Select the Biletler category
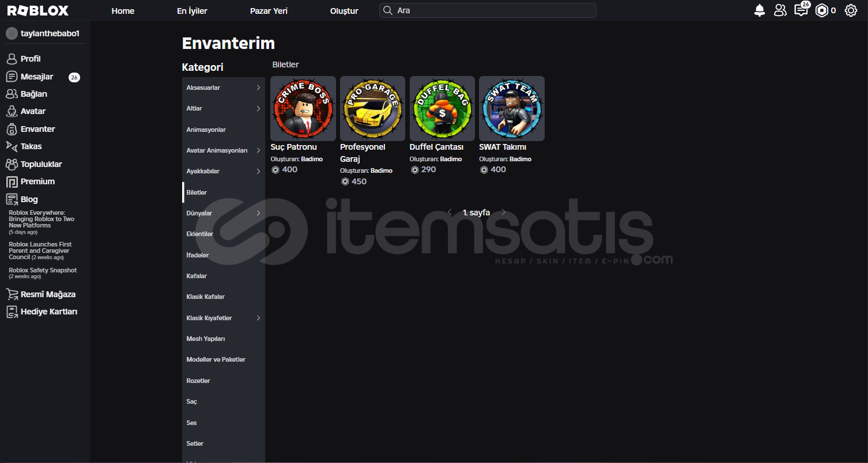The height and width of the screenshot is (463, 868). [224, 192]
